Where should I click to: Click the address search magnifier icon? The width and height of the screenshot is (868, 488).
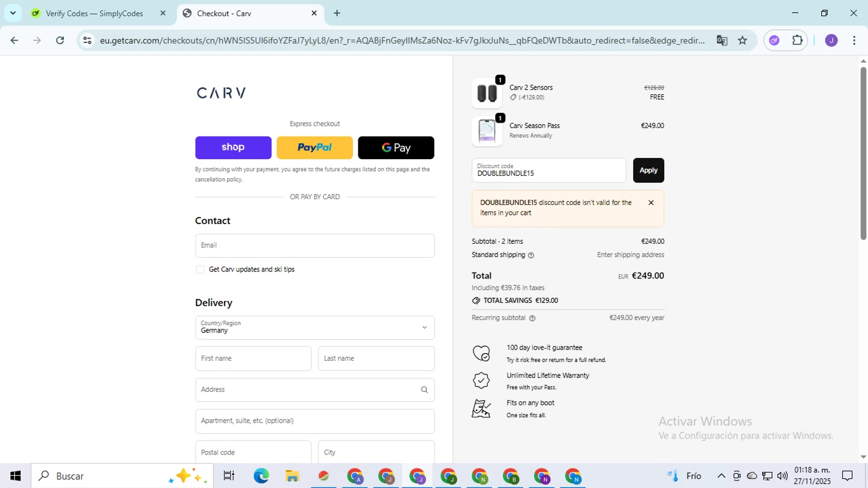(424, 390)
